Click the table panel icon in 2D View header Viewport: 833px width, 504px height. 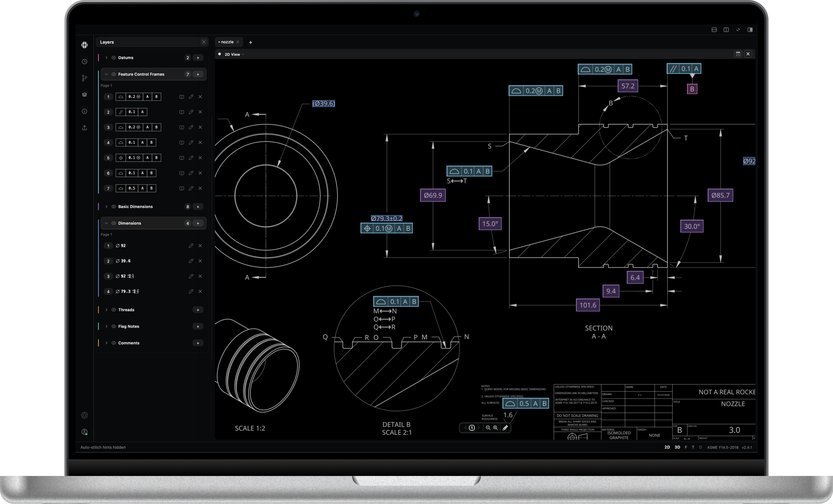pos(738,54)
